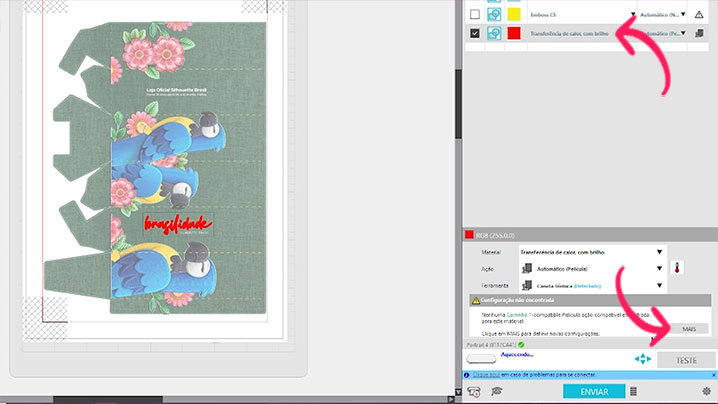Open the list icon beside ENVIAR
The width and height of the screenshot is (718, 404).
pyautogui.click(x=633, y=392)
